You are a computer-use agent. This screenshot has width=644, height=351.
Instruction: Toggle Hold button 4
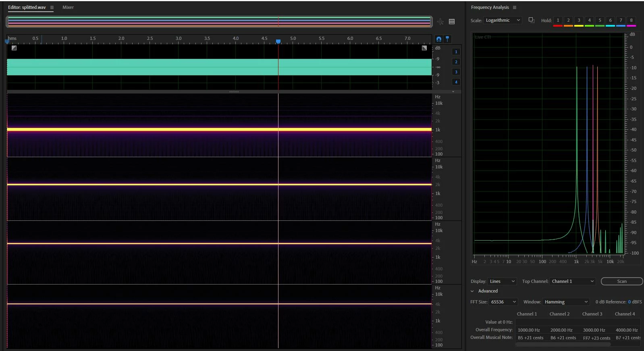(x=589, y=20)
